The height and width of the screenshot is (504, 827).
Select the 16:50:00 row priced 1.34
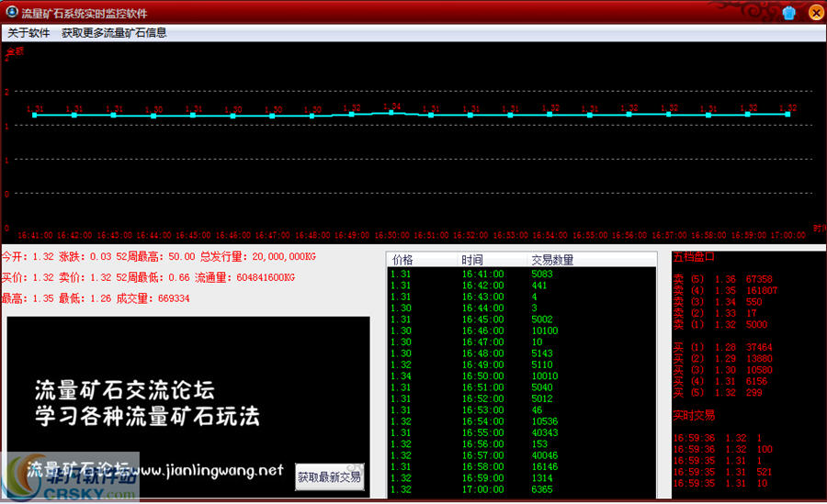(x=522, y=375)
